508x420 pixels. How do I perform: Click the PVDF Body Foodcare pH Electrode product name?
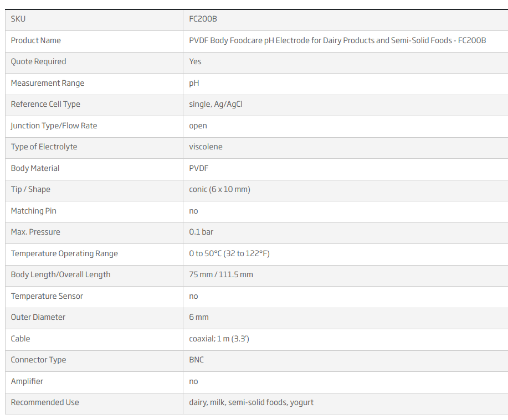coord(337,40)
